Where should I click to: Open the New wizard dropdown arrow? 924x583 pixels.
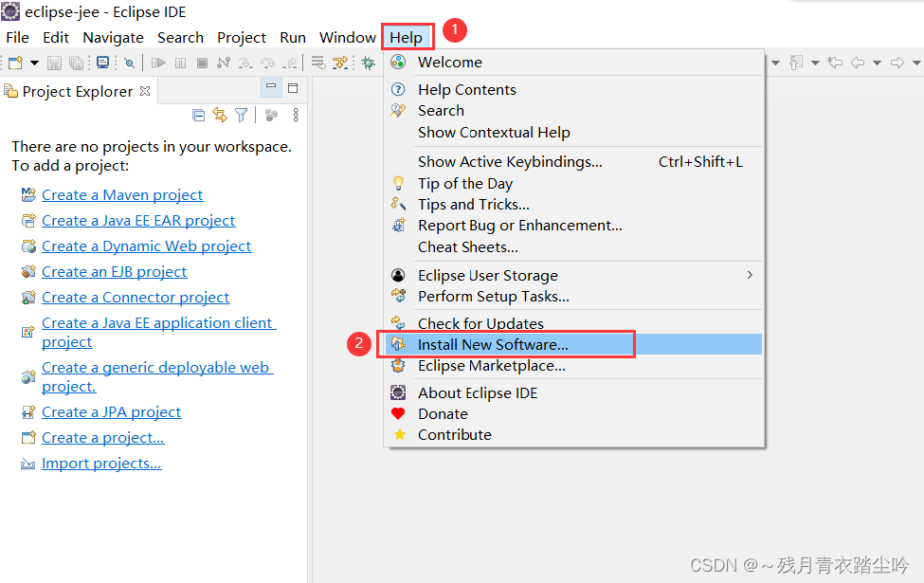(x=33, y=63)
